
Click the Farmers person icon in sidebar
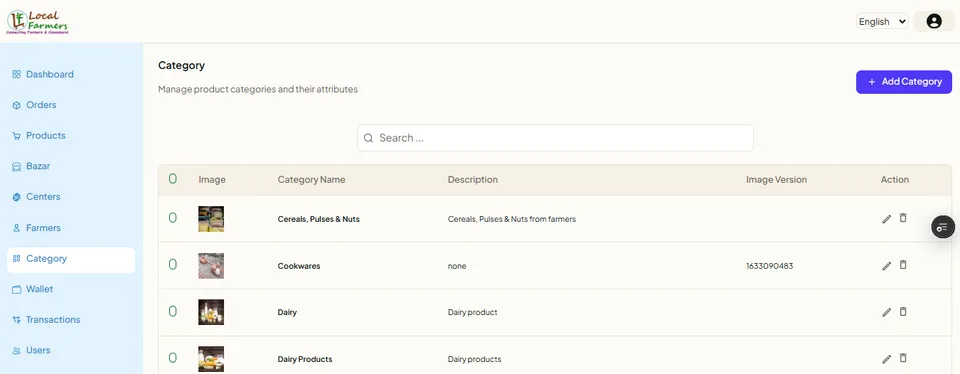point(17,228)
